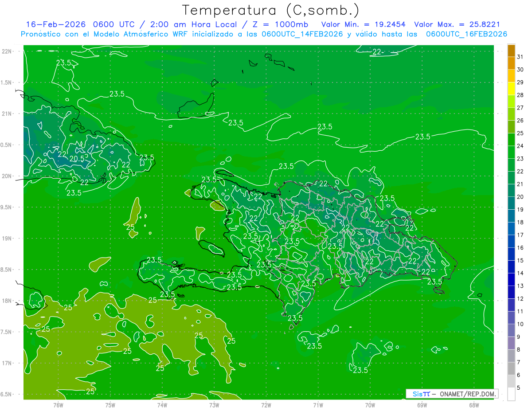Click the "25" colorbar scale label
The height and width of the screenshot is (411, 532).
[x=520, y=133]
